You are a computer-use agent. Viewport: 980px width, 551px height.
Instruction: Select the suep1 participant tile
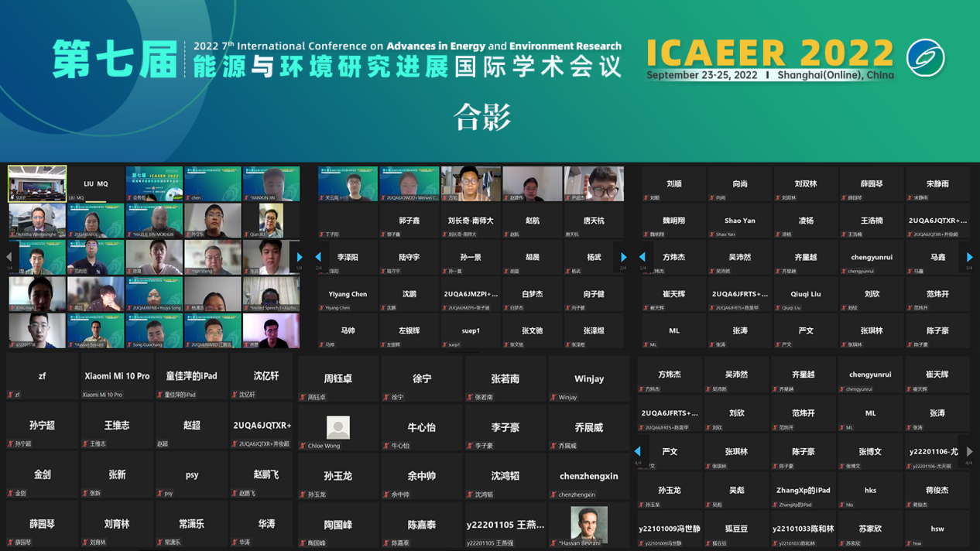[471, 334]
